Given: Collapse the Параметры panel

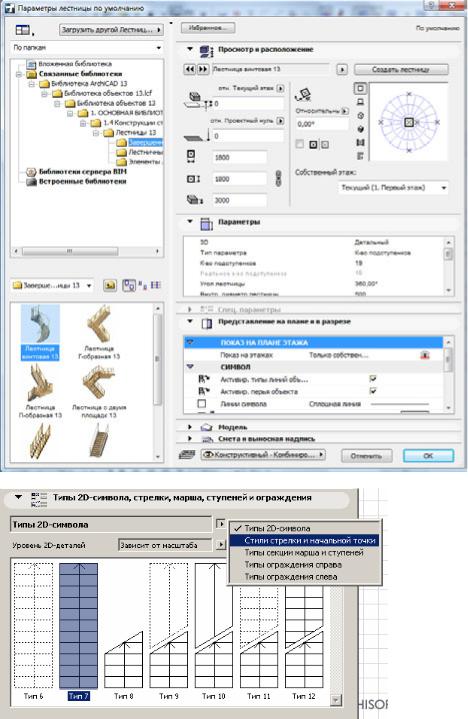Looking at the screenshot, I should [x=190, y=222].
